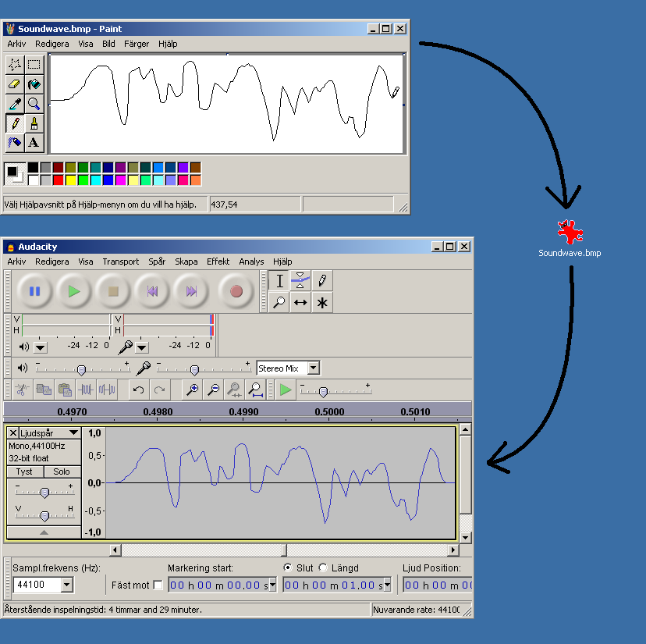Pause playback in Audacity
Viewport: 646px width, 644px height.
tap(35, 291)
